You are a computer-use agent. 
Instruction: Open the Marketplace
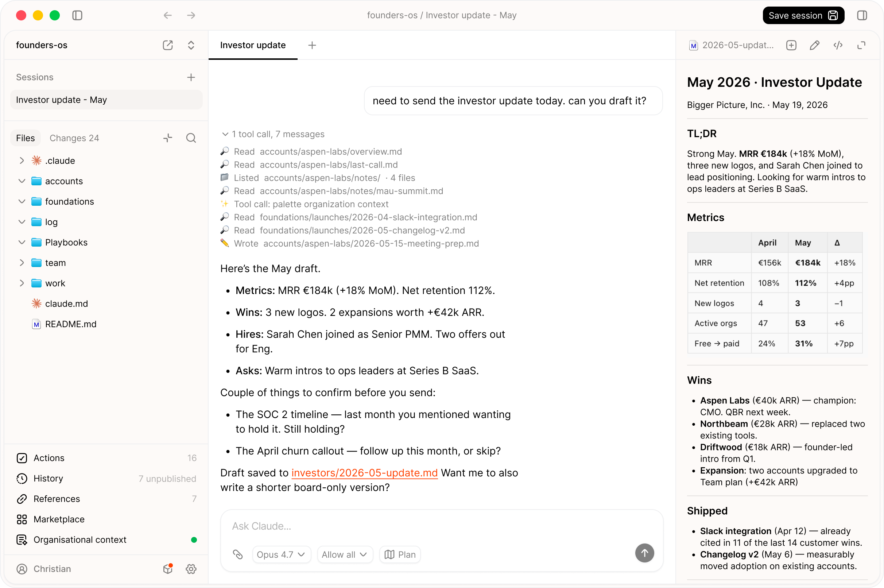click(x=106, y=519)
